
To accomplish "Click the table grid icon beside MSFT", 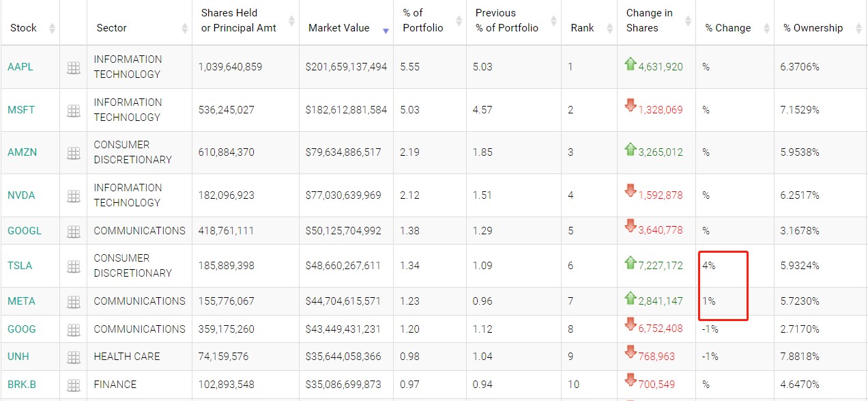I will [74, 111].
